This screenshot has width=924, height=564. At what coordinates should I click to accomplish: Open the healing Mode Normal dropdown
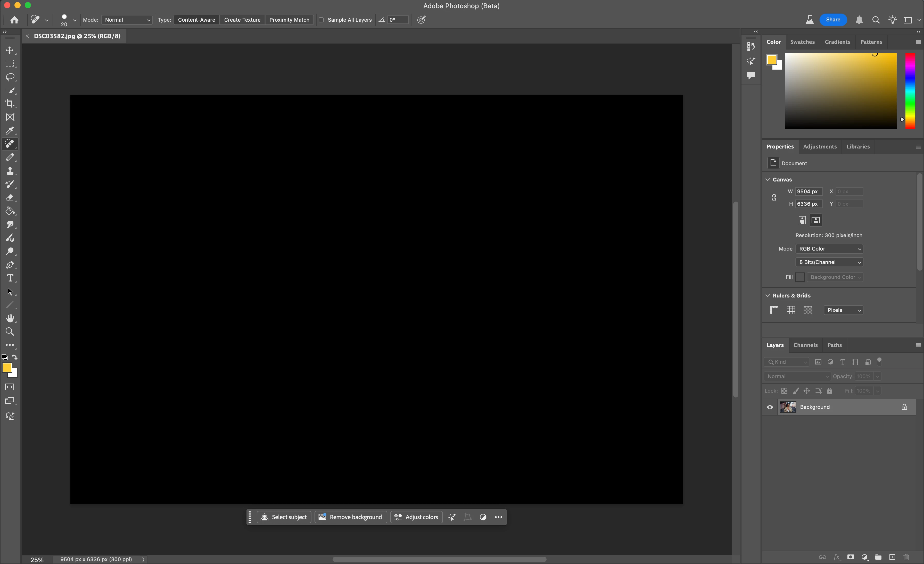point(127,20)
